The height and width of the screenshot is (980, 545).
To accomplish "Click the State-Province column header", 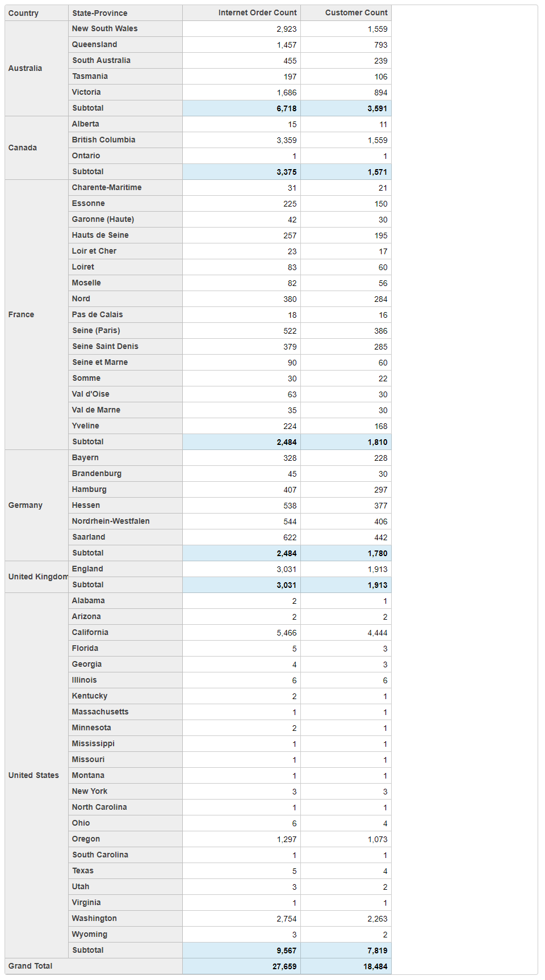I will coord(99,13).
